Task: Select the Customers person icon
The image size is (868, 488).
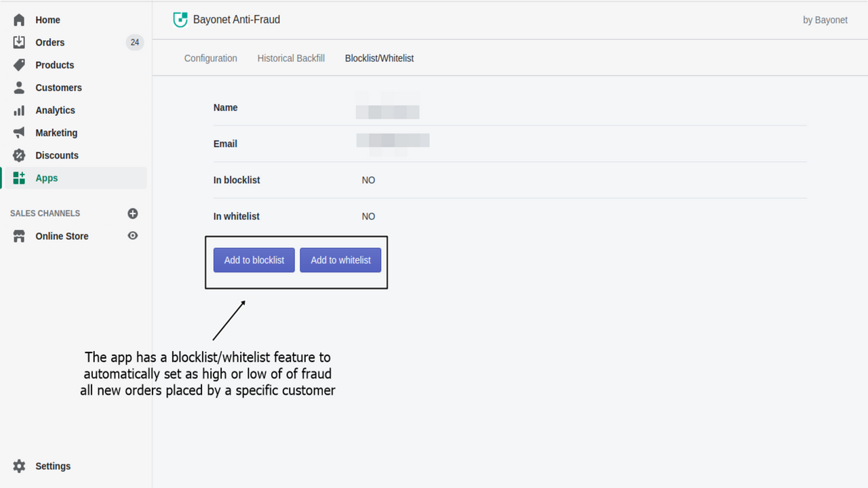Action: 18,87
